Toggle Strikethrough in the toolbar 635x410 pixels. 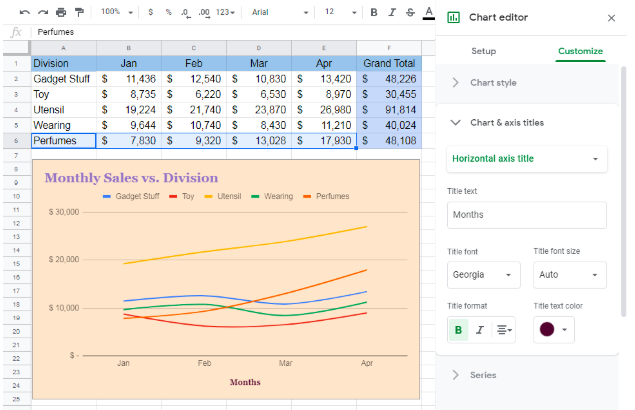click(x=410, y=13)
